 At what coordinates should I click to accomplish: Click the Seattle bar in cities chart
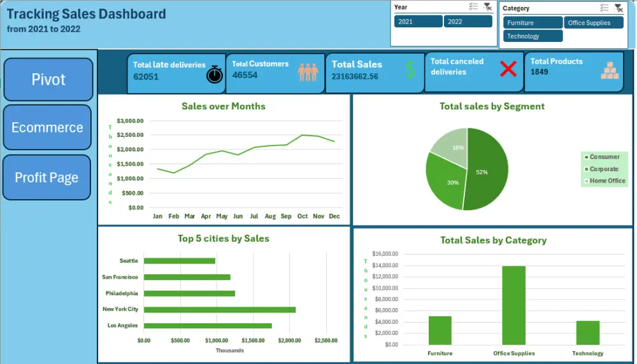[180, 261]
